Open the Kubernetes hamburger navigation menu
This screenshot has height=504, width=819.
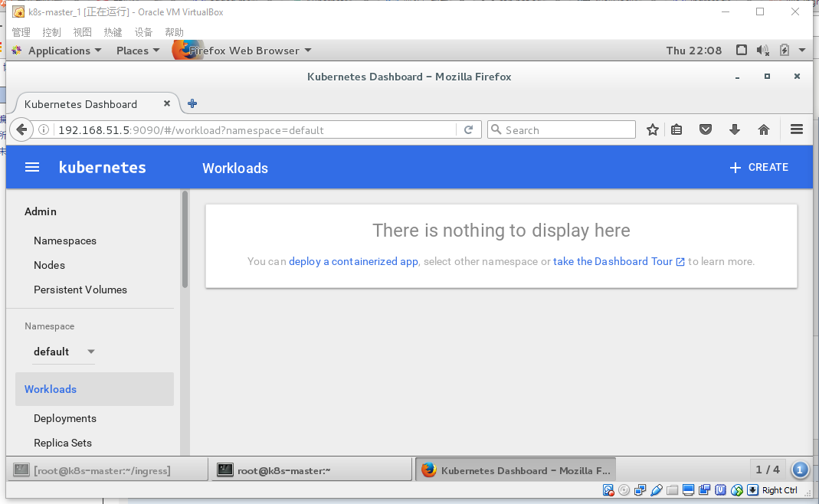(32, 168)
